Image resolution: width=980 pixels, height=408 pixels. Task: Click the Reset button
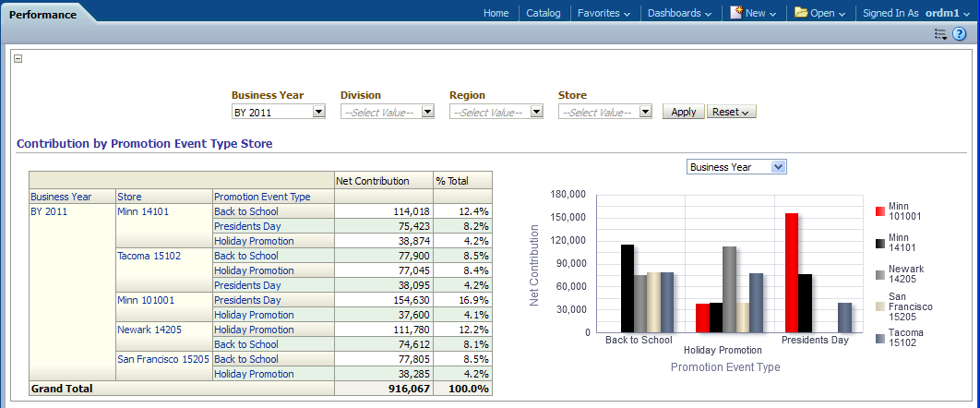pos(731,112)
